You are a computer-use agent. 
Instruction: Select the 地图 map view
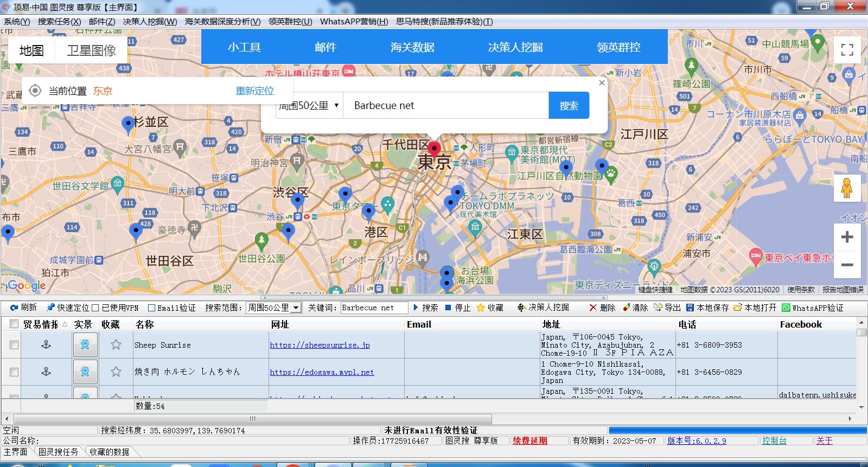tap(31, 50)
